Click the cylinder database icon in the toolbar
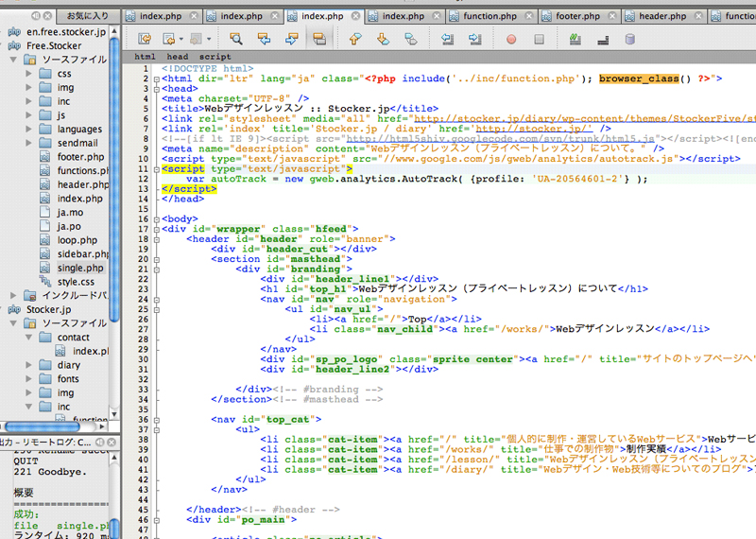756x539 pixels. [629, 39]
